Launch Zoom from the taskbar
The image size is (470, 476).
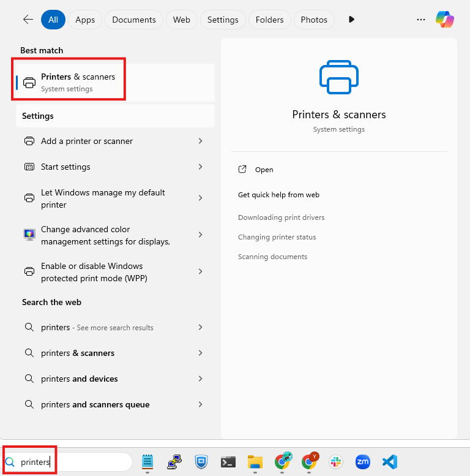[363, 461]
